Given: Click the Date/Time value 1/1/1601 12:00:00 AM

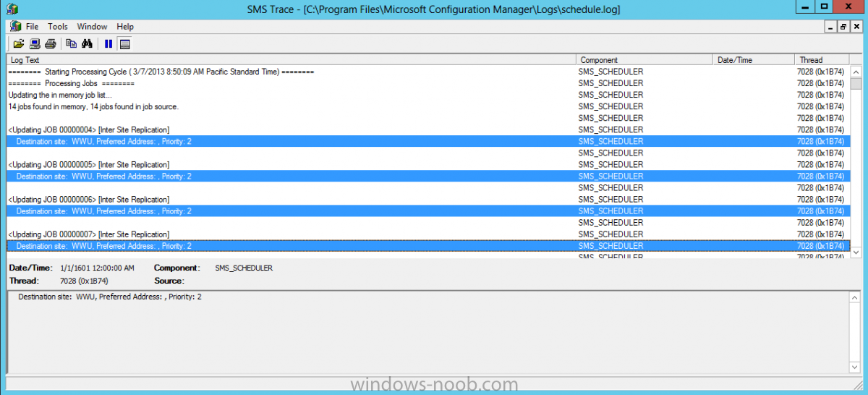Looking at the screenshot, I should 97,268.
